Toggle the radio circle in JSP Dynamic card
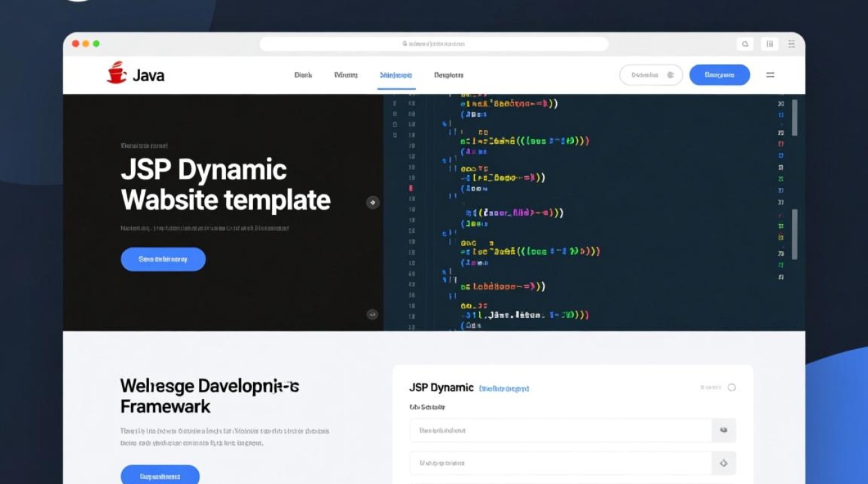This screenshot has height=484, width=868. [x=732, y=387]
